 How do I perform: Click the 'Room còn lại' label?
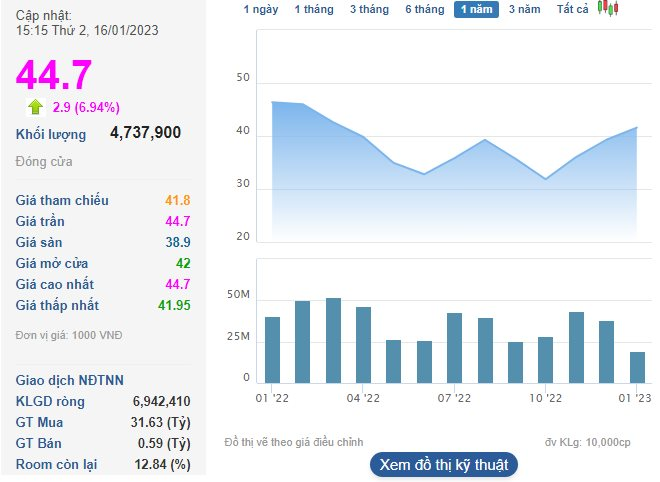[x=56, y=465]
